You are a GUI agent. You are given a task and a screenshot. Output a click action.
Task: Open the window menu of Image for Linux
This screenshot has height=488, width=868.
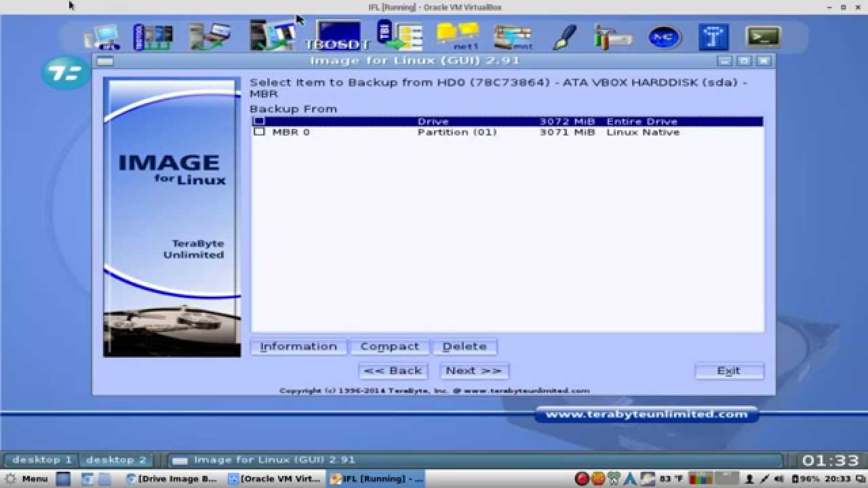click(x=104, y=61)
